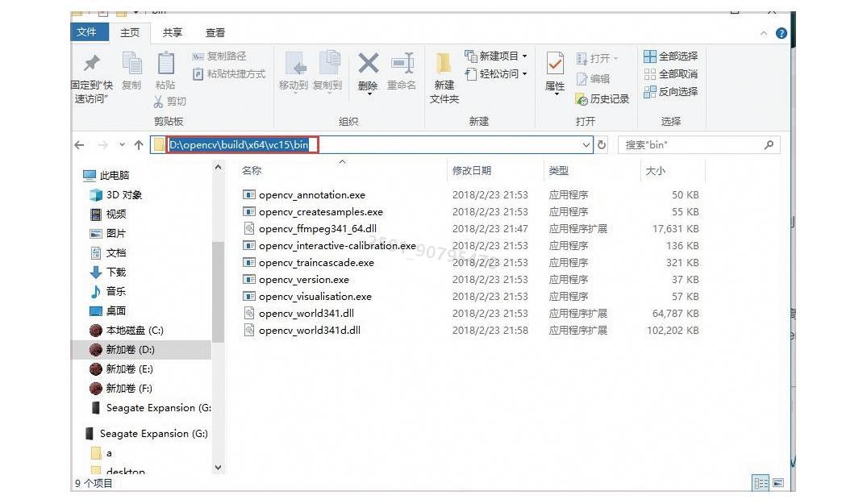Viewport: 867px width, 504px height.
Task: Click History (历史记录) in the ribbon
Action: coord(602,99)
